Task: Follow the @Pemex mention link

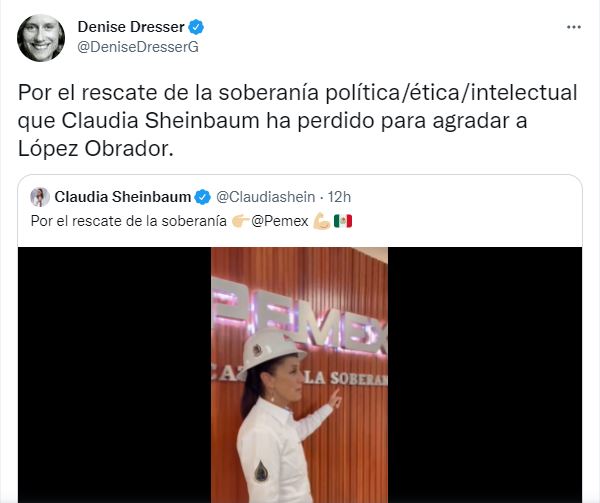Action: 280,221
